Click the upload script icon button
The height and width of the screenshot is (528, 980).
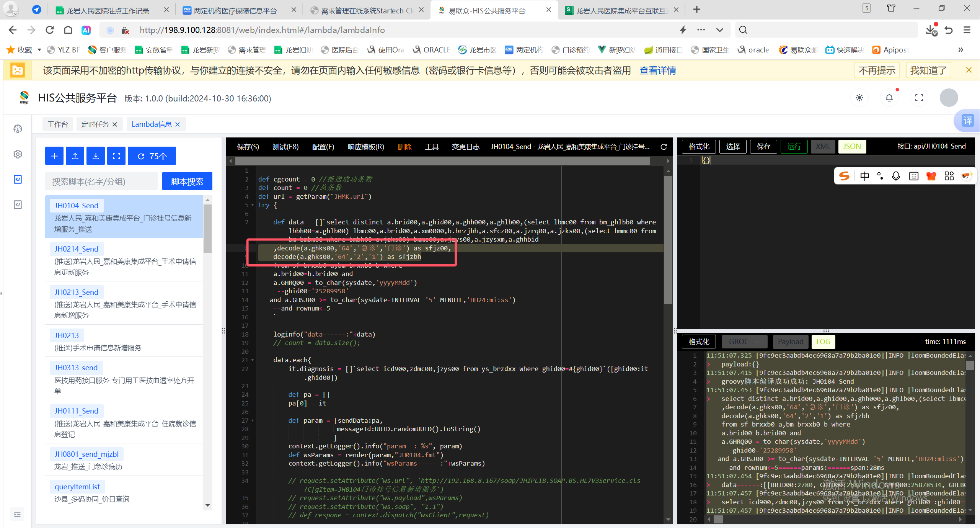(75, 156)
